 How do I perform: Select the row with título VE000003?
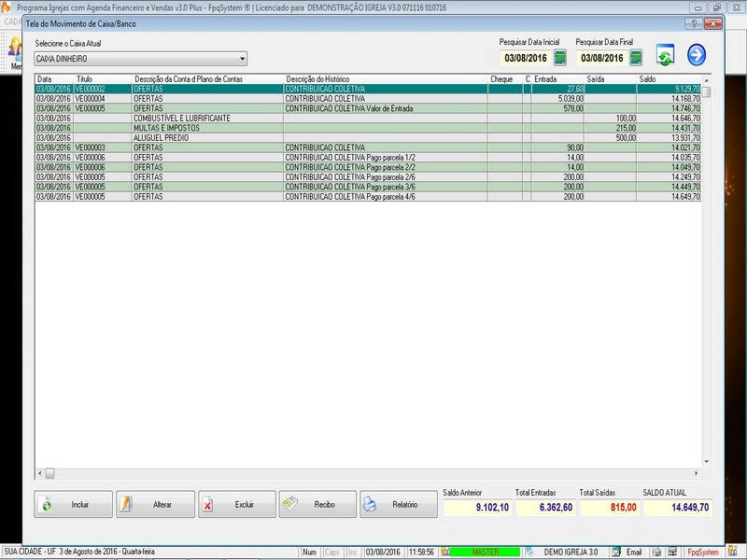coord(368,147)
